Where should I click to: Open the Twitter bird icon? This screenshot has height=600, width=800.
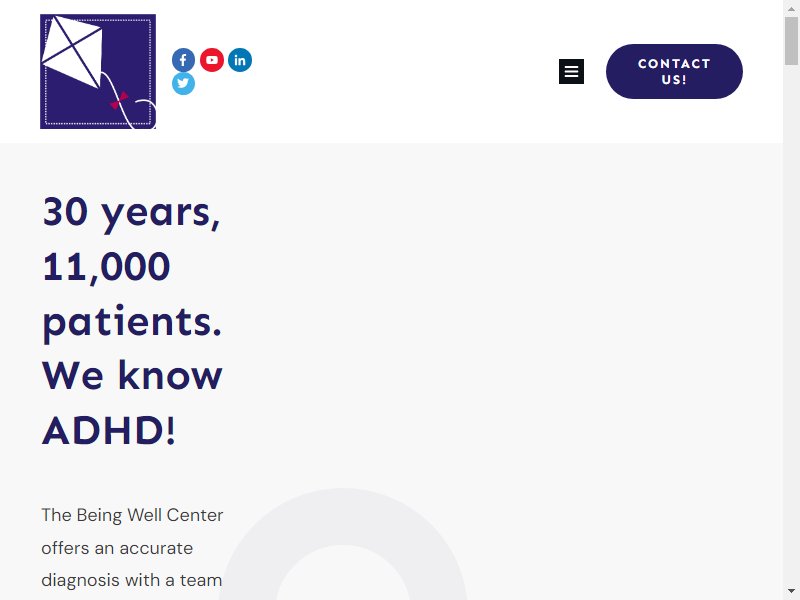pyautogui.click(x=183, y=84)
